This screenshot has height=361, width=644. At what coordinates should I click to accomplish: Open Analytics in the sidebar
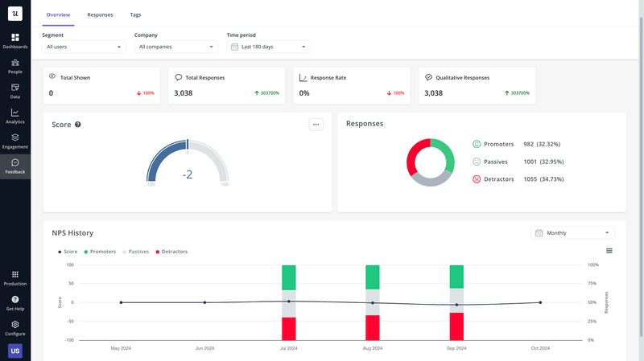pos(14,115)
